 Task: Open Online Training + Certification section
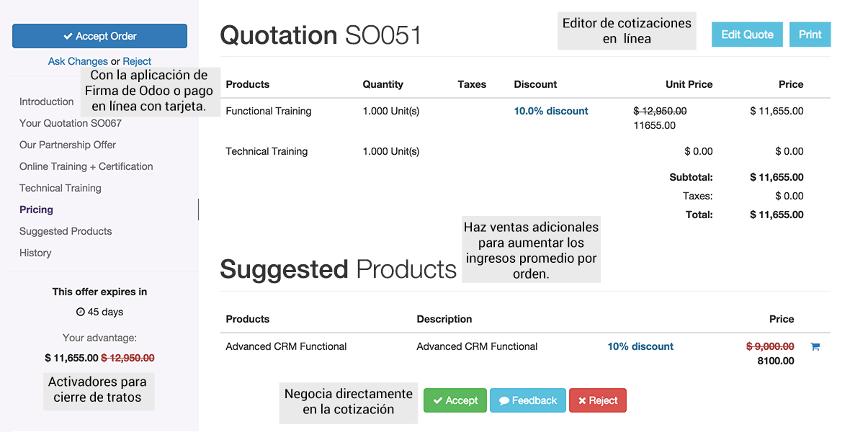(86, 166)
